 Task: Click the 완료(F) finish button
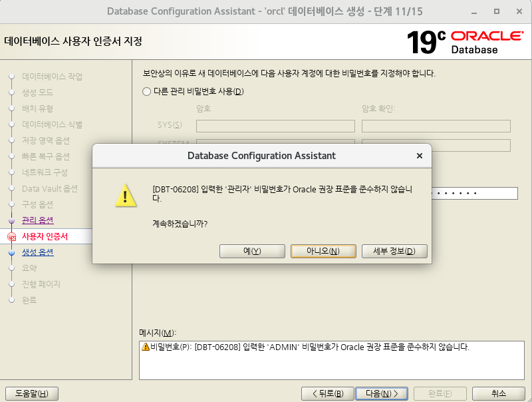pos(440,393)
